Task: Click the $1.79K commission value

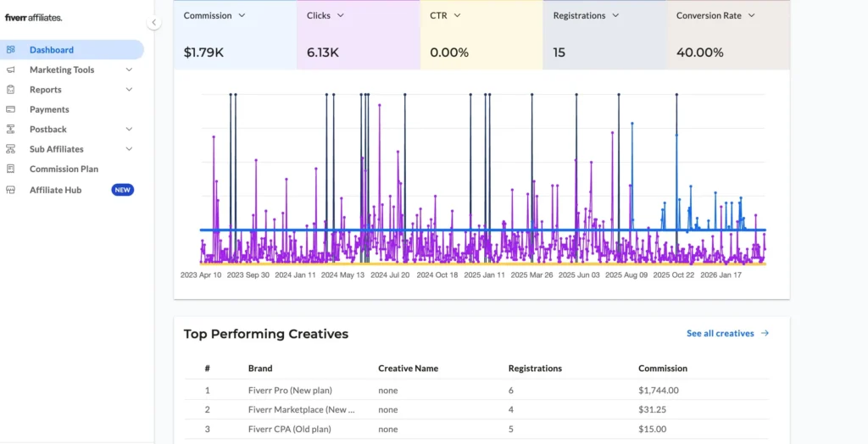Action: [203, 53]
